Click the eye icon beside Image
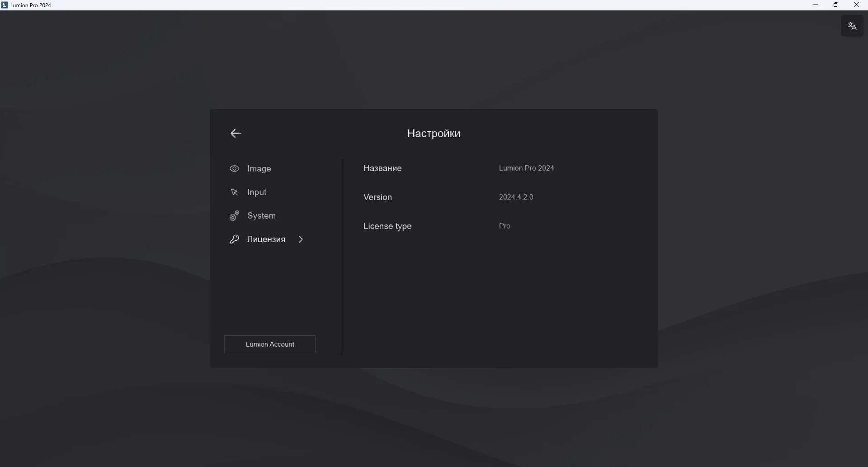Viewport: 868px width, 467px height. 234,169
